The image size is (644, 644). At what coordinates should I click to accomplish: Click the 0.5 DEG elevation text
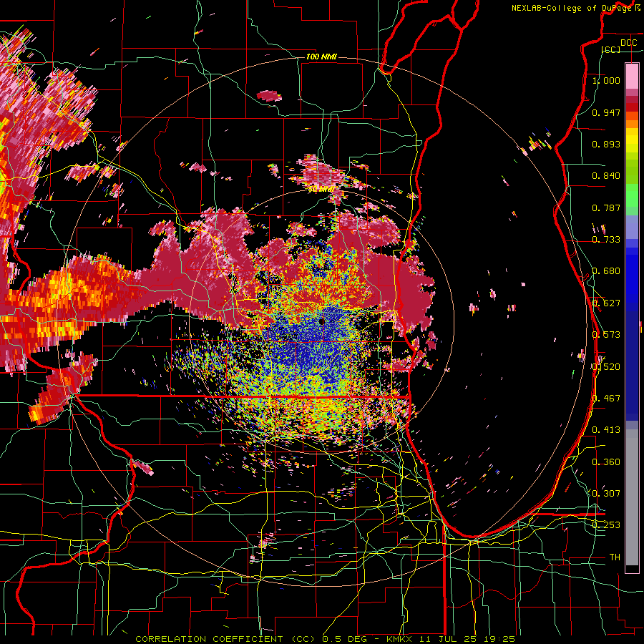click(x=343, y=639)
